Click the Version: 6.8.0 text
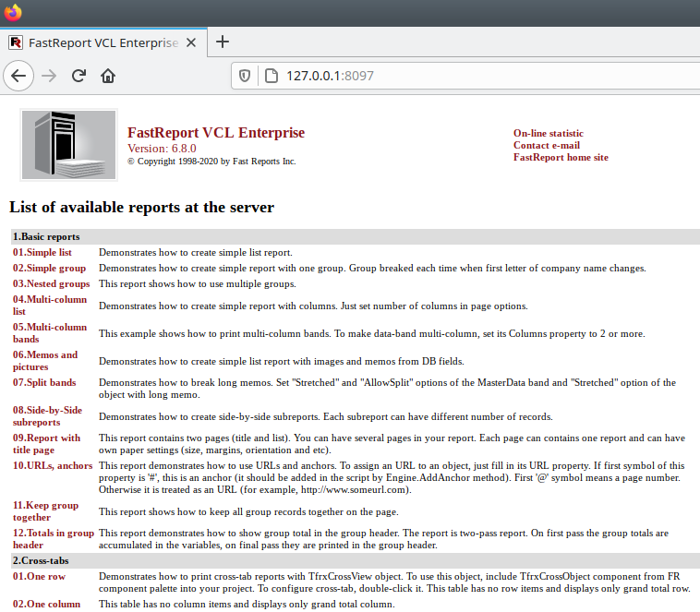The image size is (700, 612). tap(162, 149)
